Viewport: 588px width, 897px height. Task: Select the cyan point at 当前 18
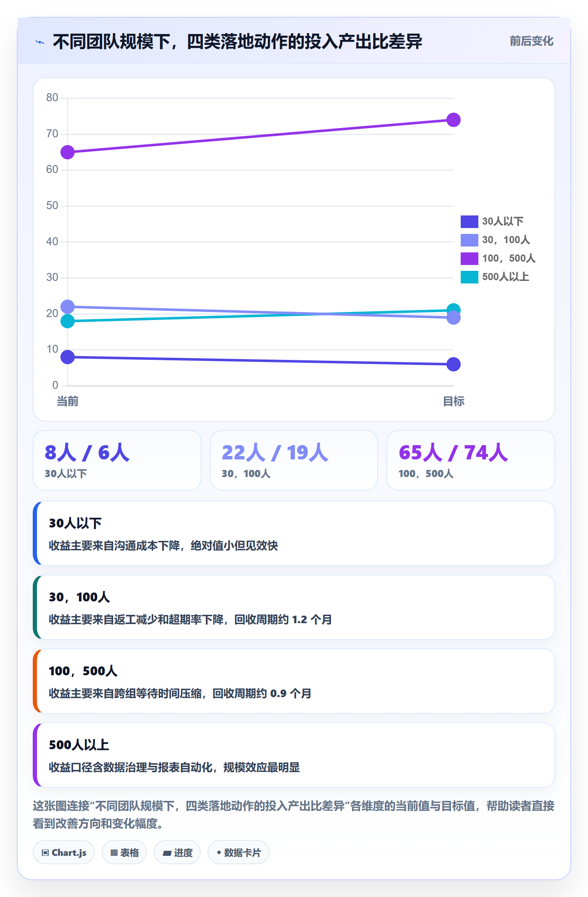coord(68,321)
